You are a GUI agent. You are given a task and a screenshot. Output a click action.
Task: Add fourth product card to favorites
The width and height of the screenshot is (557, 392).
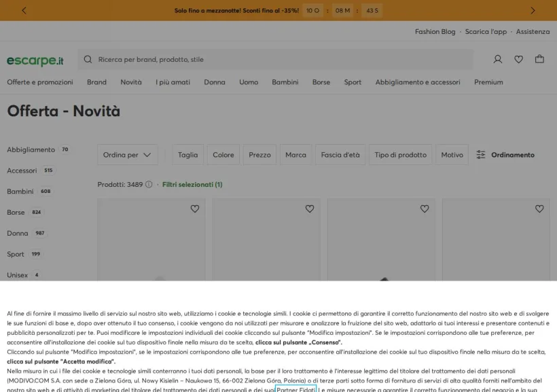click(x=539, y=209)
